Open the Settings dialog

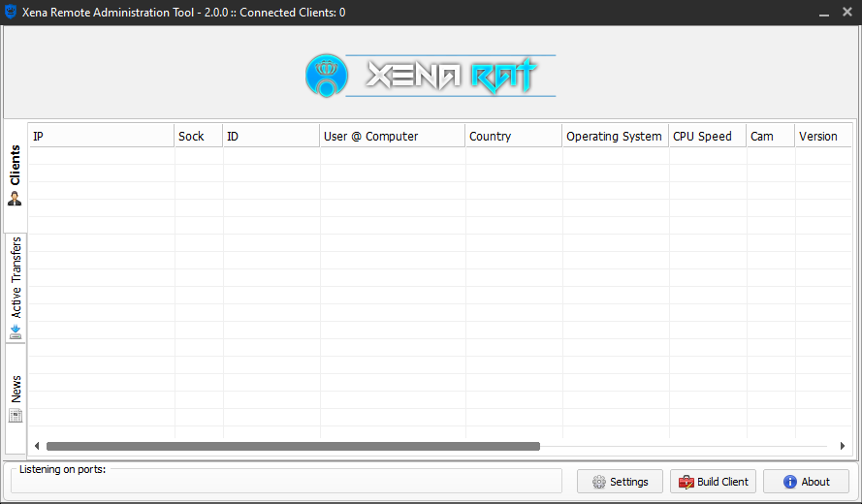620,482
